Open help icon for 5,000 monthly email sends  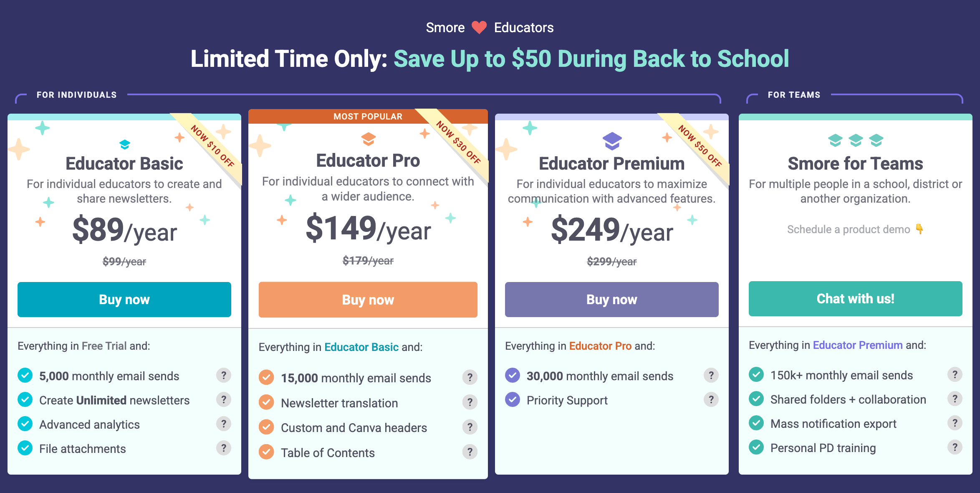[224, 375]
